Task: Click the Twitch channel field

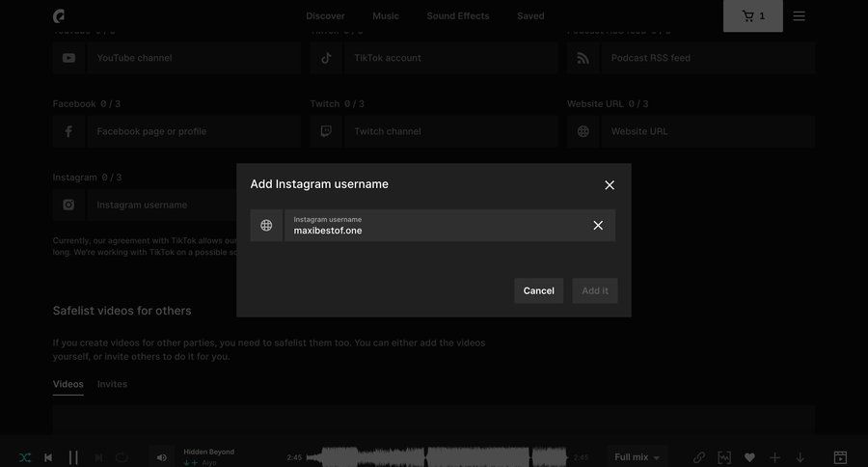Action: tap(450, 131)
